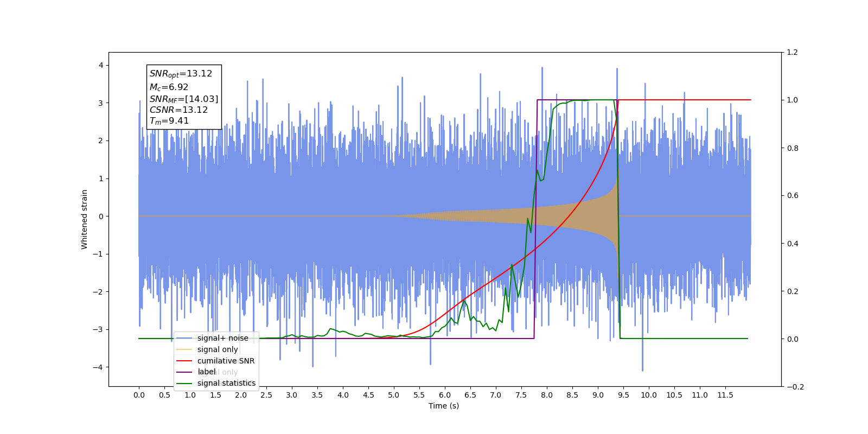868x434 pixels.
Task: Click the SNRMF=[14.03] annotation text
Action: point(184,99)
